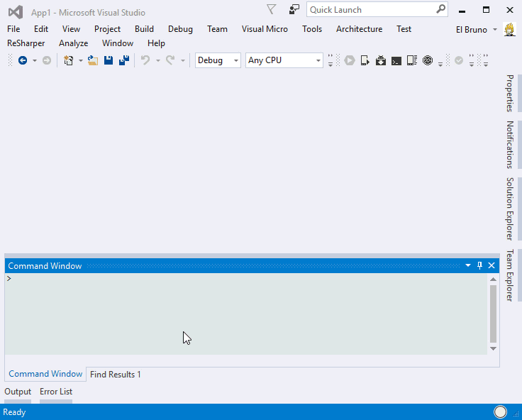Click in the Quick Launch search box

click(x=371, y=10)
